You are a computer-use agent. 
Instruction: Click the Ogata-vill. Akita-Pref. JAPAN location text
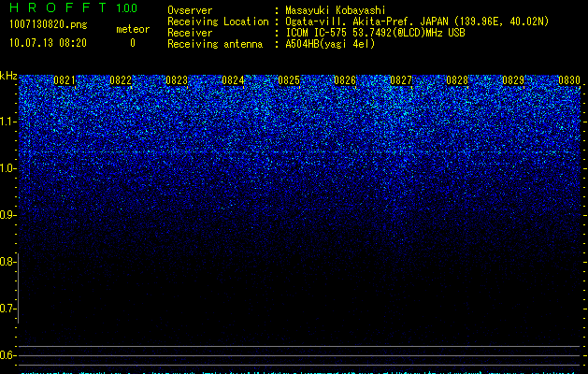(417, 22)
